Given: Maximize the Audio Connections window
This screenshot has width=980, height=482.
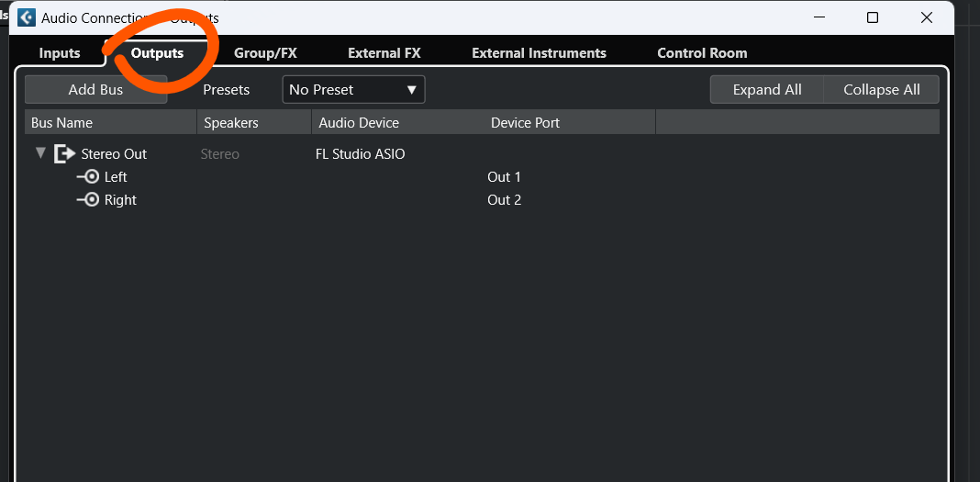Looking at the screenshot, I should (873, 17).
